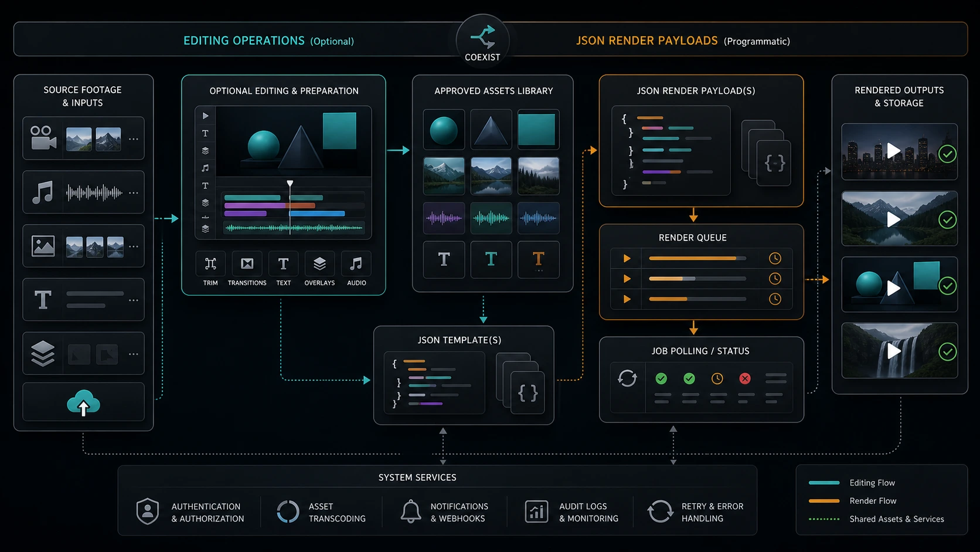Viewport: 980px width, 552px height.
Task: Play the city skyline rendered output
Action: coord(893,151)
